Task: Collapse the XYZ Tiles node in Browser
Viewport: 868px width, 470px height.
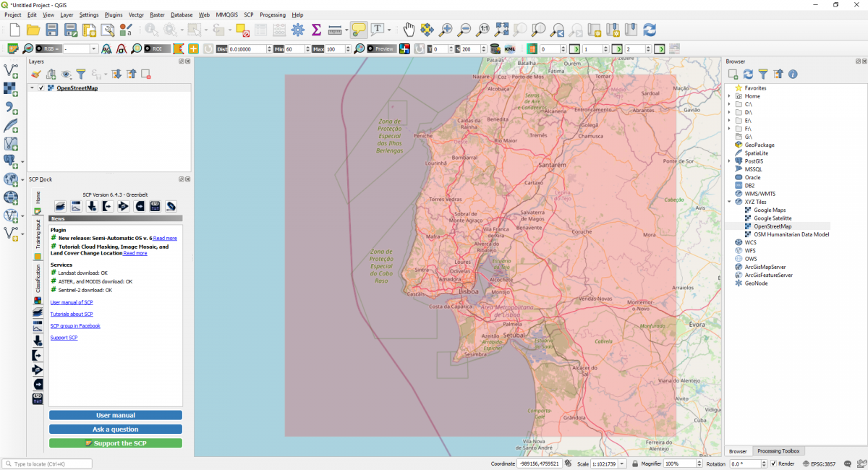Action: (729, 202)
